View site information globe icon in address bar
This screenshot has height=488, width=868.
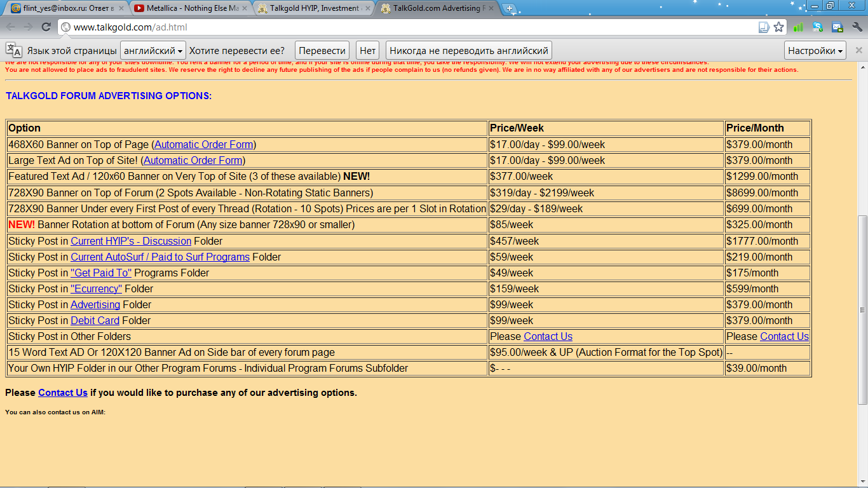tap(65, 27)
